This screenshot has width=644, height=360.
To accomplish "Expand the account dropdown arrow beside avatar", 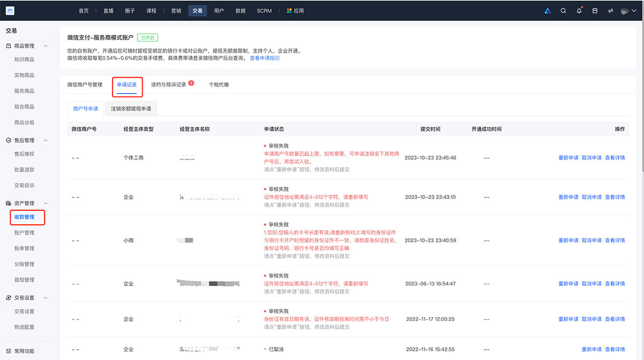I will coord(633,11).
